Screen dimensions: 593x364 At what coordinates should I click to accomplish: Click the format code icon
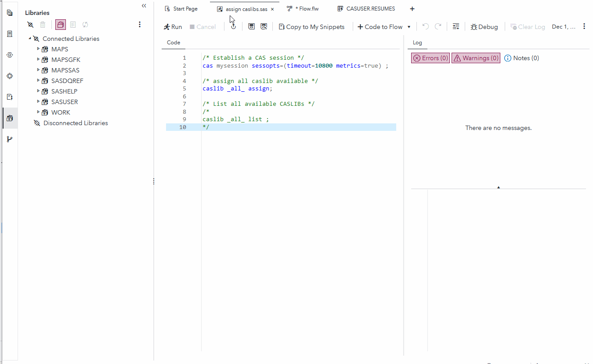point(456,27)
